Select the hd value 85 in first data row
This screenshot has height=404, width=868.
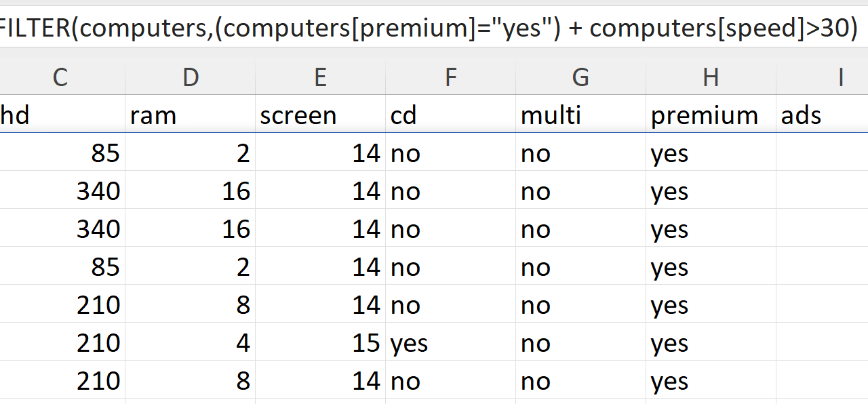click(60, 154)
